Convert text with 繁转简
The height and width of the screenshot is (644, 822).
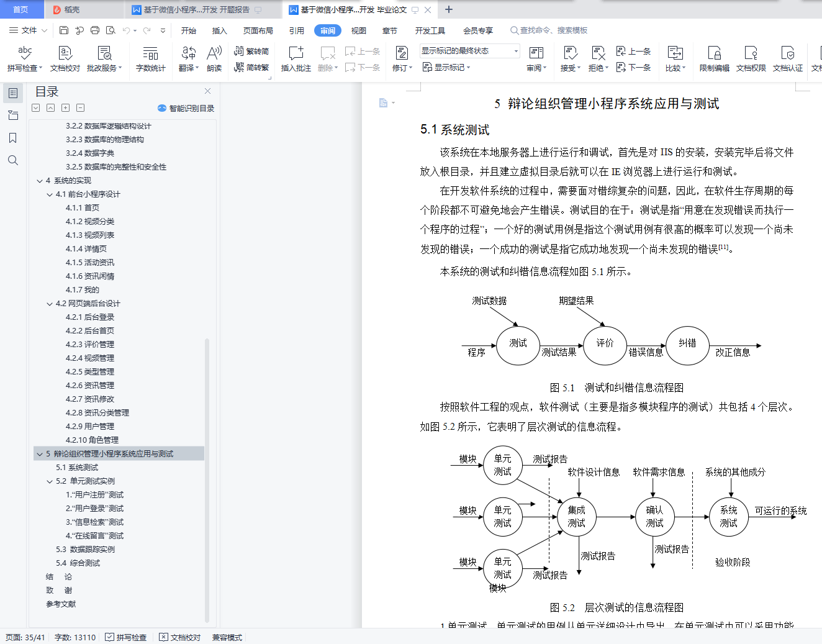(x=251, y=52)
